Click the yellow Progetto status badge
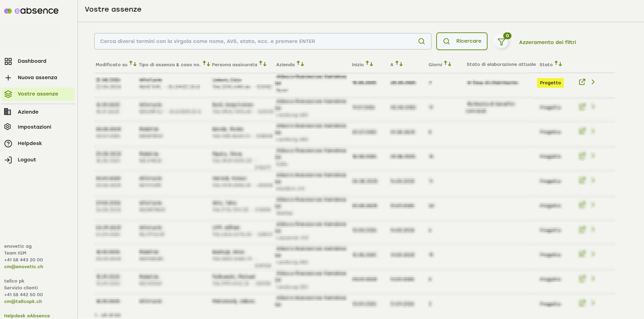The width and height of the screenshot is (644, 319). (550, 83)
